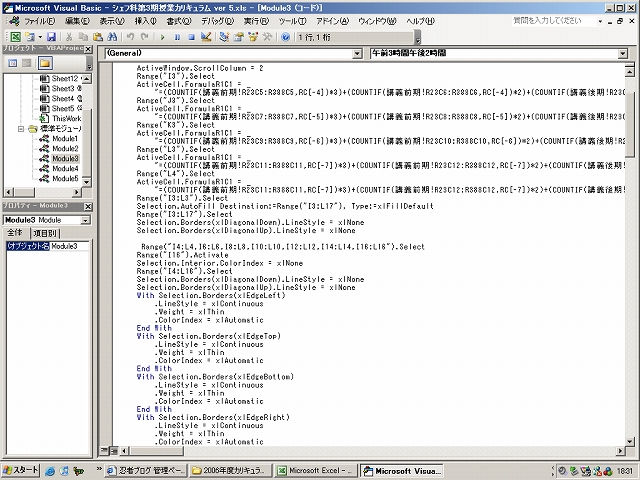
Task: Click the Undo toolbar icon
Action: (130, 37)
